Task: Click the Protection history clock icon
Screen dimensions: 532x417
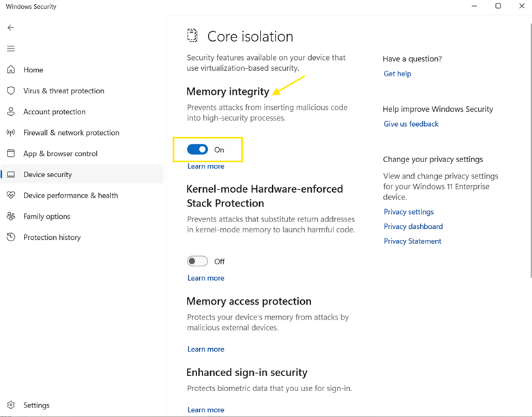Action: [11, 237]
